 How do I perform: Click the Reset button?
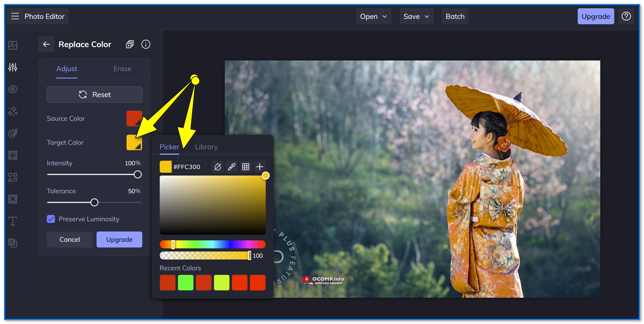tap(94, 94)
